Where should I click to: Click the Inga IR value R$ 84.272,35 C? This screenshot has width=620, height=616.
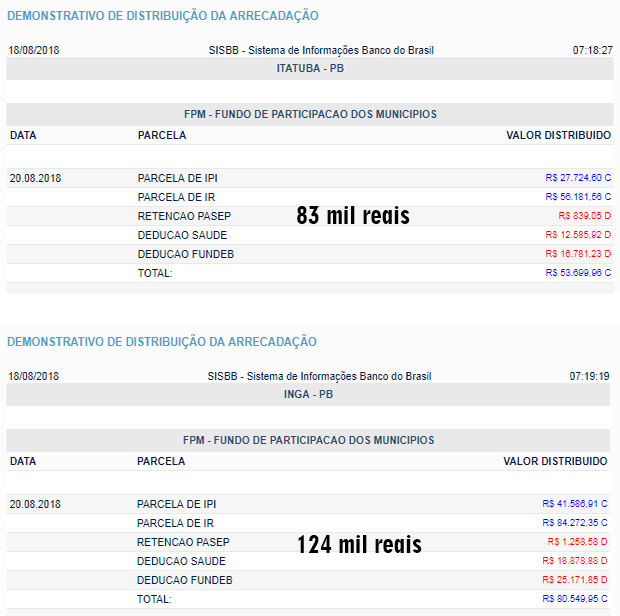pos(575,523)
